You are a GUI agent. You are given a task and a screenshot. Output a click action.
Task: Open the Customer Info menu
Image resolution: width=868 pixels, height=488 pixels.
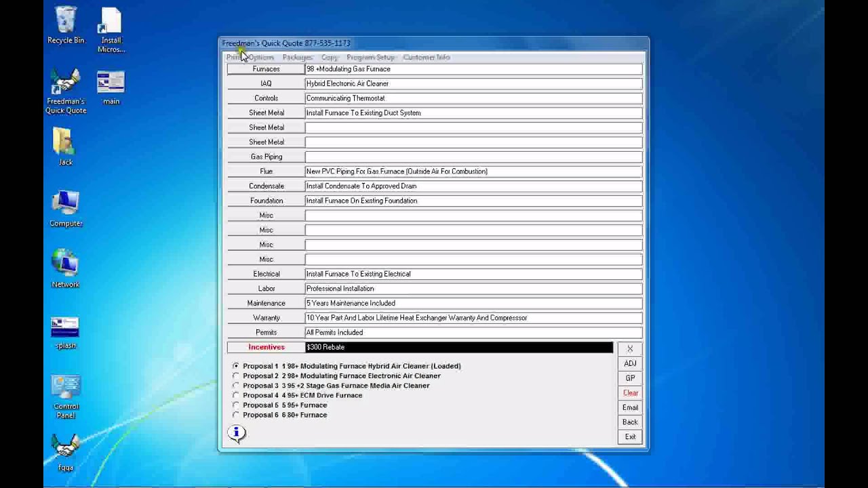click(x=426, y=58)
